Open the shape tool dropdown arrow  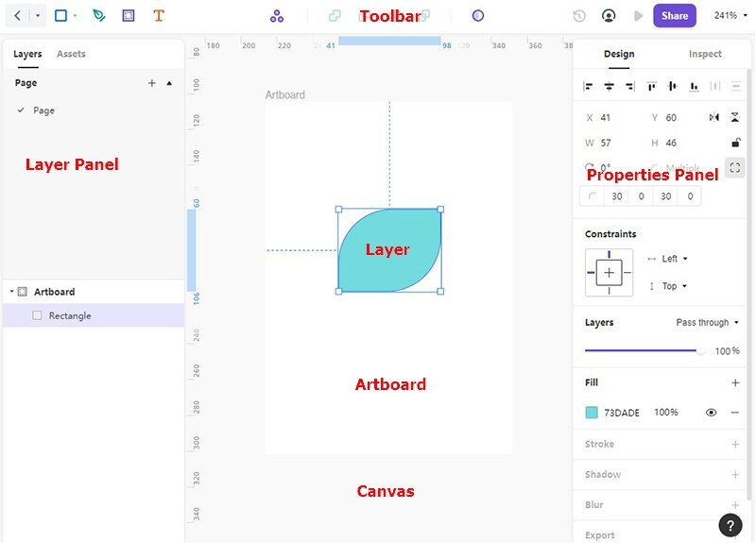click(76, 15)
